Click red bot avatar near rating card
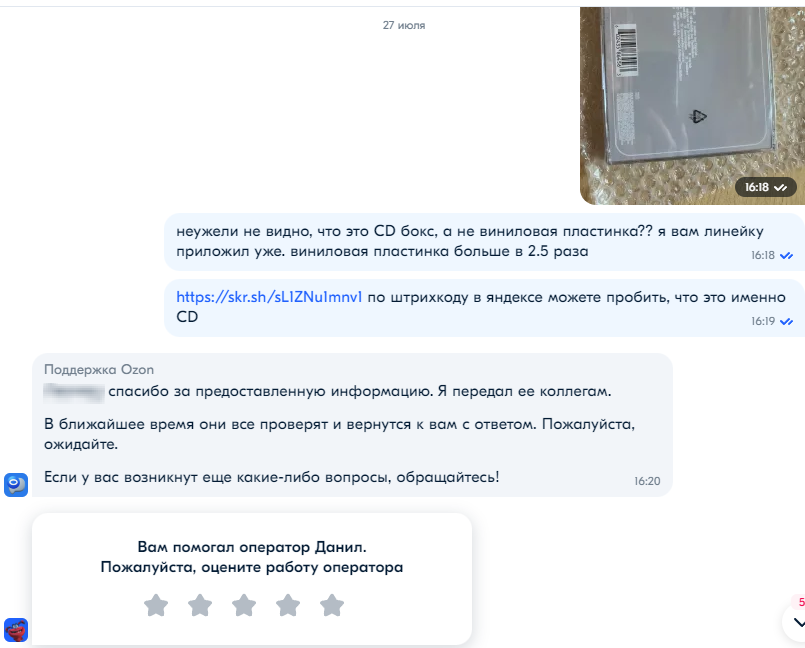805x648 pixels. [x=16, y=630]
